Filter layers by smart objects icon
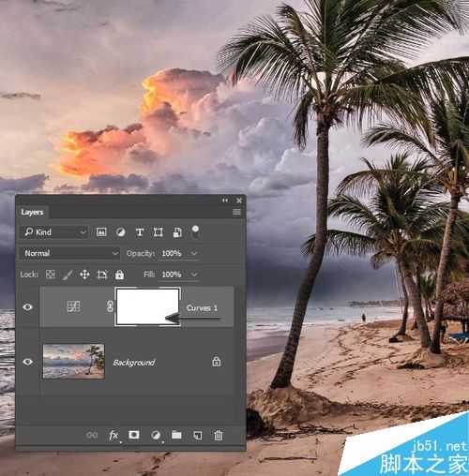Image resolution: width=469 pixels, height=476 pixels. [x=177, y=232]
